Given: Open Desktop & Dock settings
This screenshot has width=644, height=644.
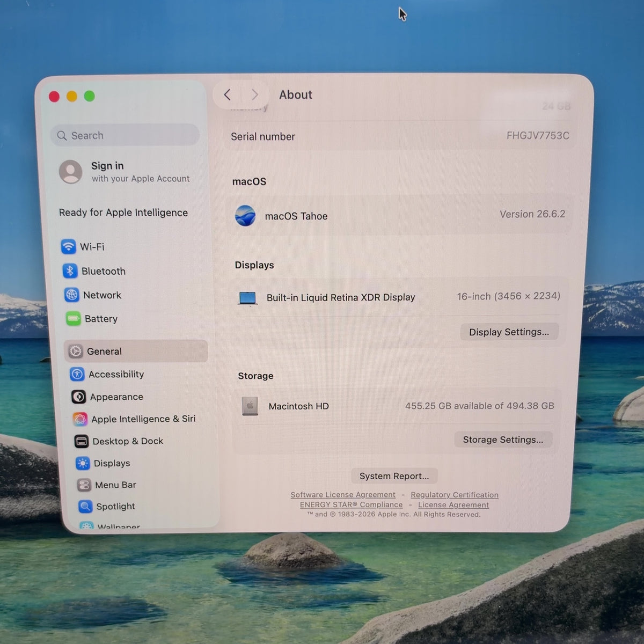Looking at the screenshot, I should pos(119,441).
